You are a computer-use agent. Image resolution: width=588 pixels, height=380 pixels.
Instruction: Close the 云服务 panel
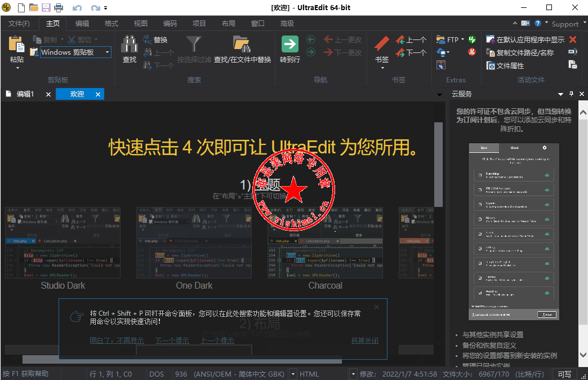(x=582, y=94)
